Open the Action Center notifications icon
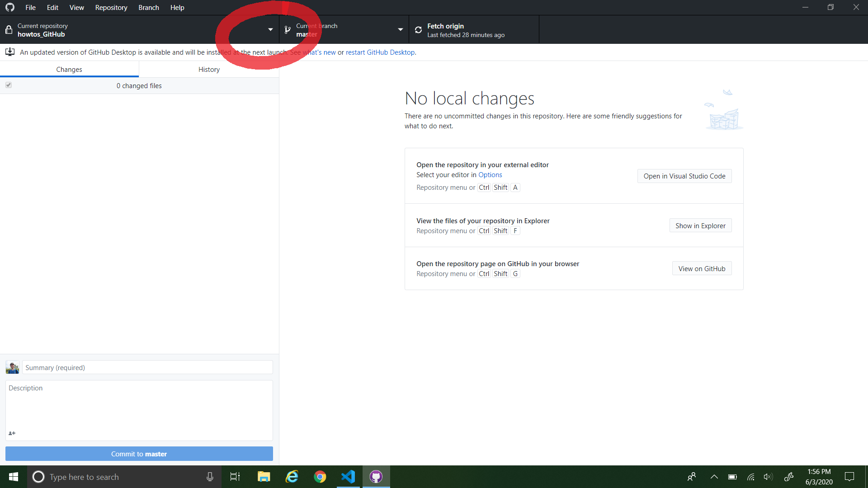The image size is (868, 488). pos(849,477)
